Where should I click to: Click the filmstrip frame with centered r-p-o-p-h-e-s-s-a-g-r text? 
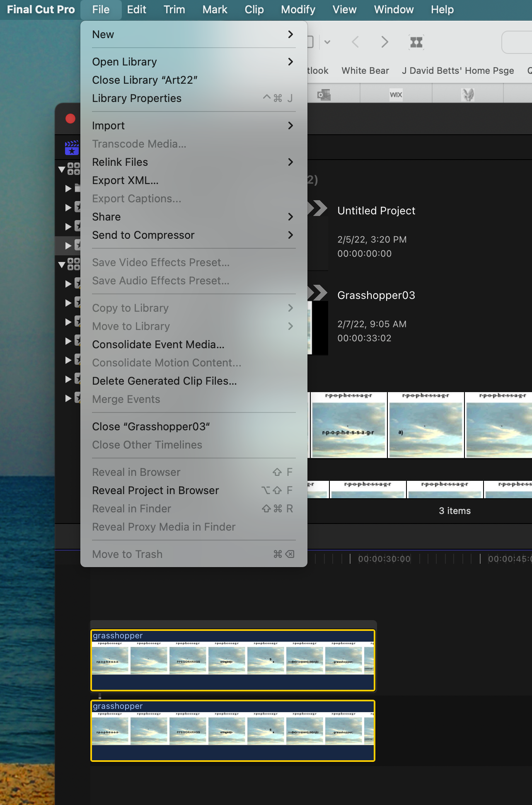[349, 425]
